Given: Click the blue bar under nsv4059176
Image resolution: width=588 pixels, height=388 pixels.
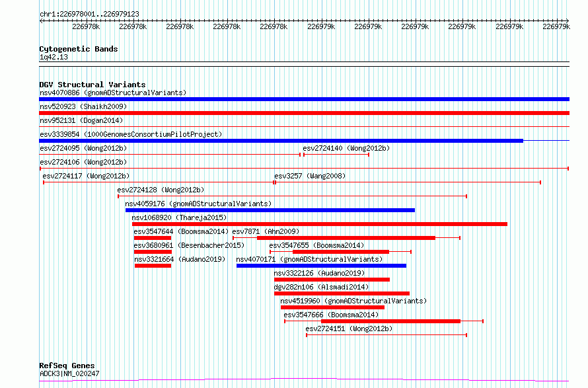Looking at the screenshot, I should [270, 210].
